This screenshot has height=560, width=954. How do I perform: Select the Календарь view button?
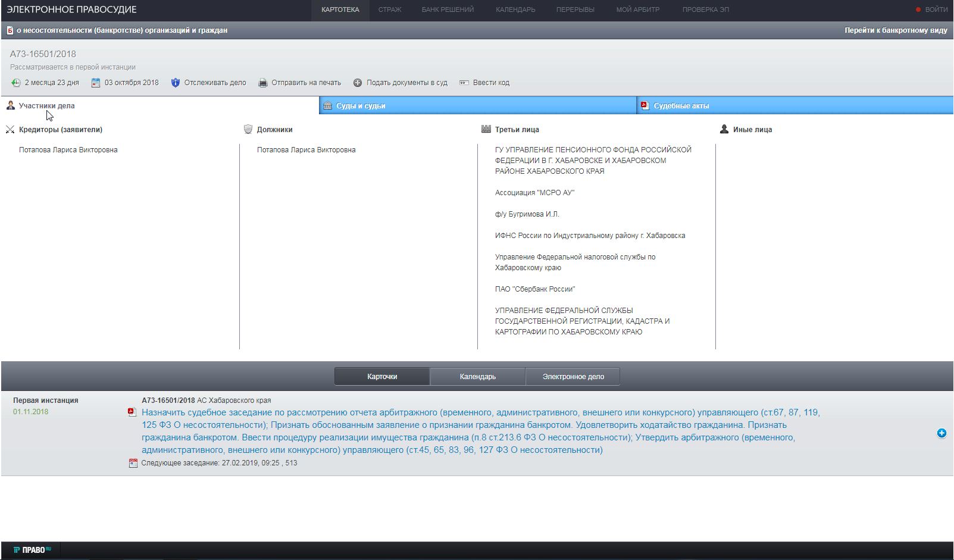[477, 377]
